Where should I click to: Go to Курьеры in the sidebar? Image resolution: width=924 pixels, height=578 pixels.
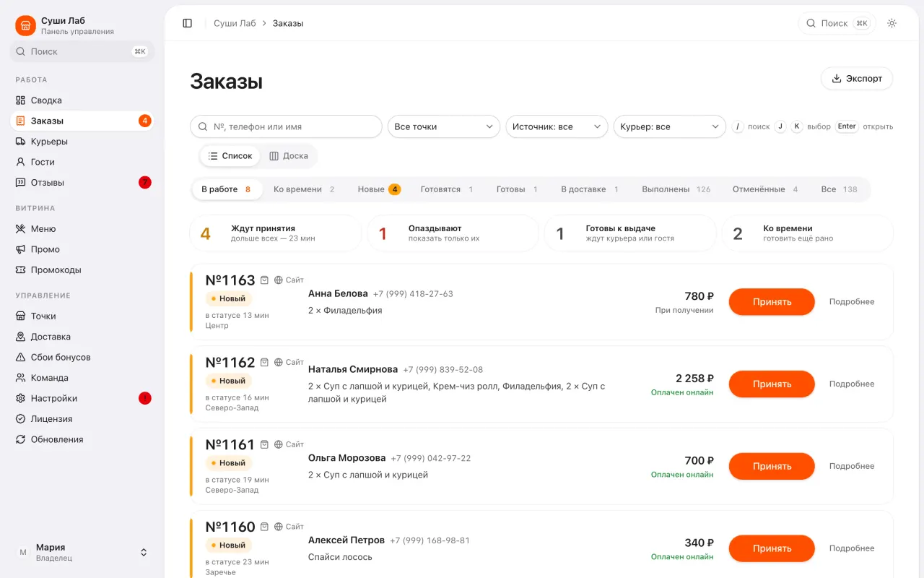82,142
